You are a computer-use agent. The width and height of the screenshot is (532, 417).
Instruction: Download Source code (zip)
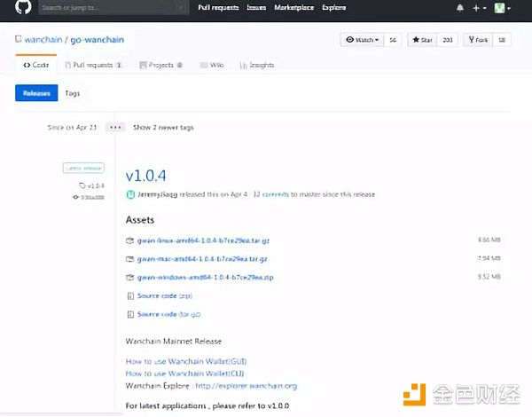(165, 295)
